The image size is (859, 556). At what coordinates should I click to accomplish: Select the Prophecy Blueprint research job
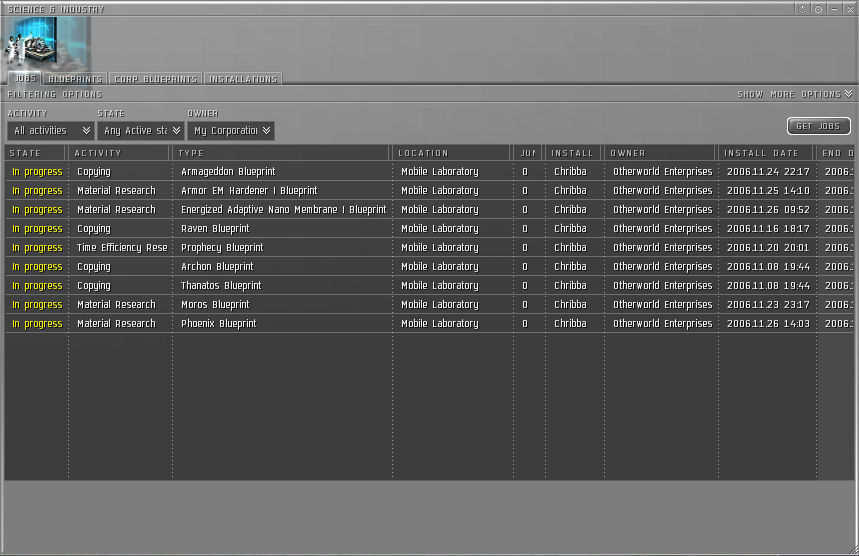pyautogui.click(x=429, y=248)
